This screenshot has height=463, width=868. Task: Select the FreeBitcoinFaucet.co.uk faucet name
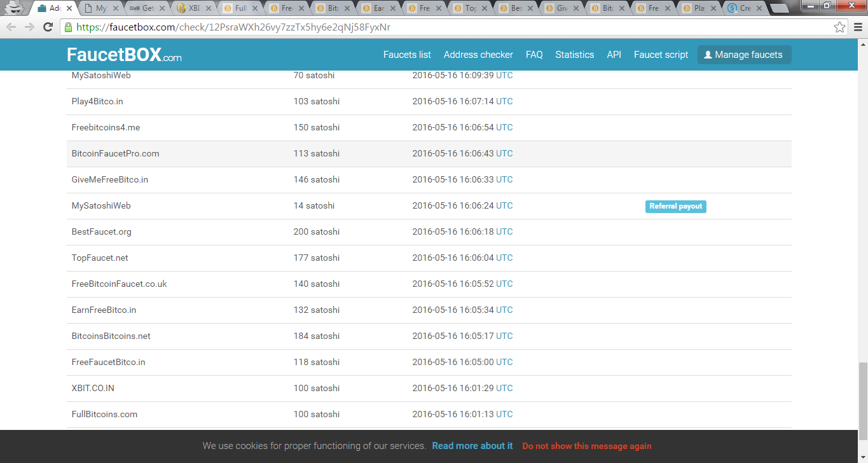(x=120, y=284)
